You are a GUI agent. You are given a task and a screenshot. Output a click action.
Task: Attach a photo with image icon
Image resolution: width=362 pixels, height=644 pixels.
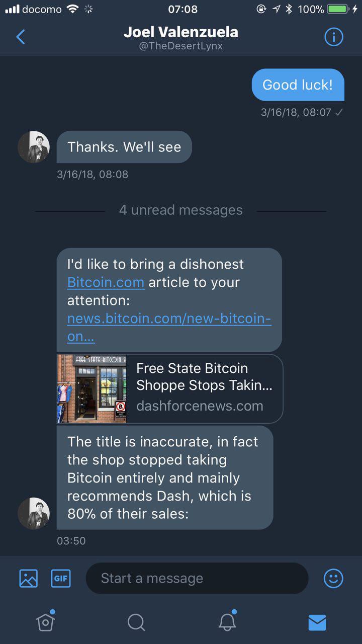tap(28, 578)
